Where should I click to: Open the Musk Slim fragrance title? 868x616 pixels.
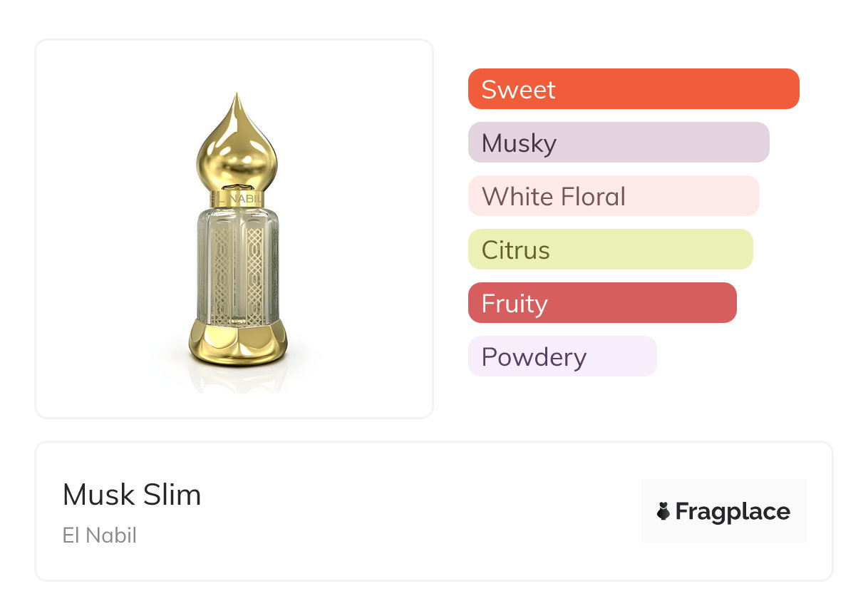(x=132, y=495)
